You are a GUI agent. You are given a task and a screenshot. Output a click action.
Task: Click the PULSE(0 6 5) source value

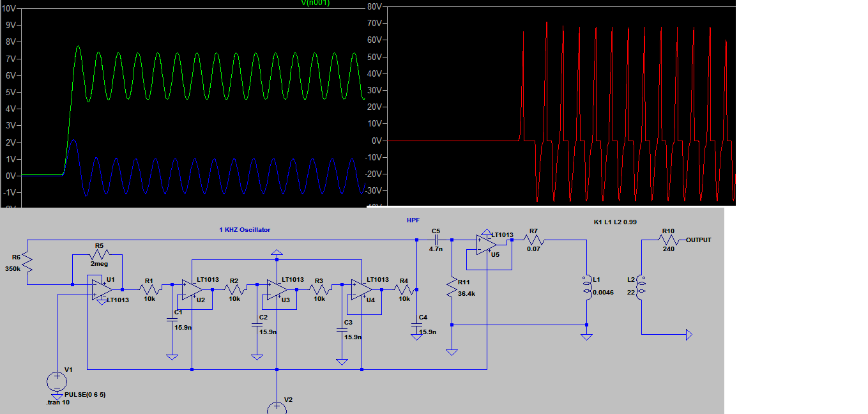85,395
